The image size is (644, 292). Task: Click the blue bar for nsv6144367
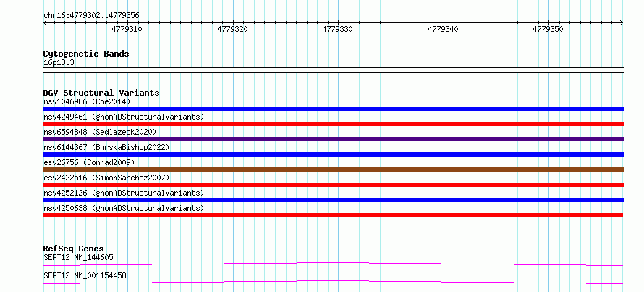(x=333, y=154)
